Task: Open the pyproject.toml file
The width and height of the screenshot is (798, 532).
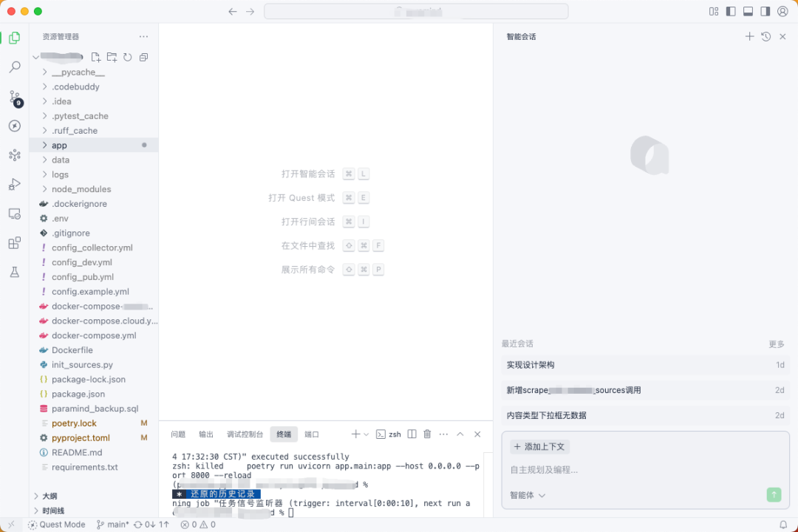Action: click(x=94, y=438)
